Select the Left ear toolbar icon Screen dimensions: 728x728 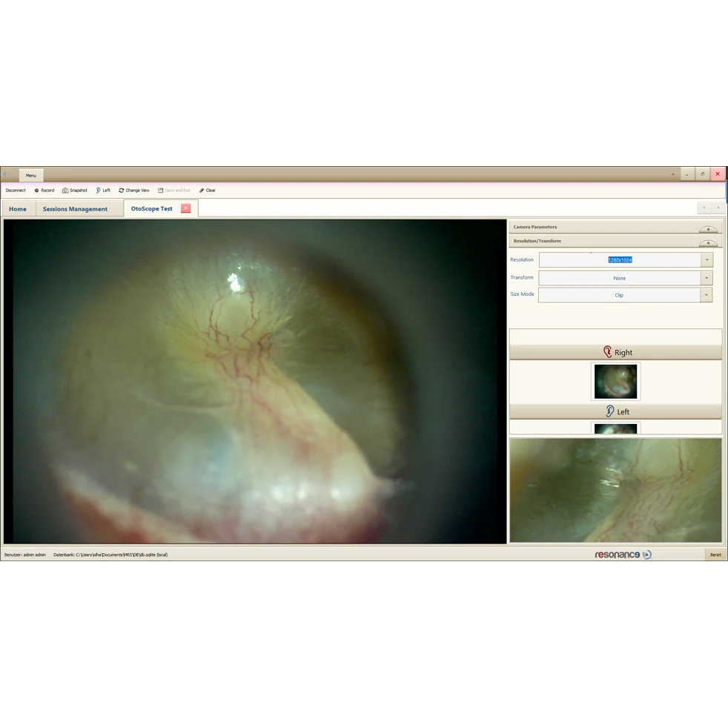tap(98, 191)
